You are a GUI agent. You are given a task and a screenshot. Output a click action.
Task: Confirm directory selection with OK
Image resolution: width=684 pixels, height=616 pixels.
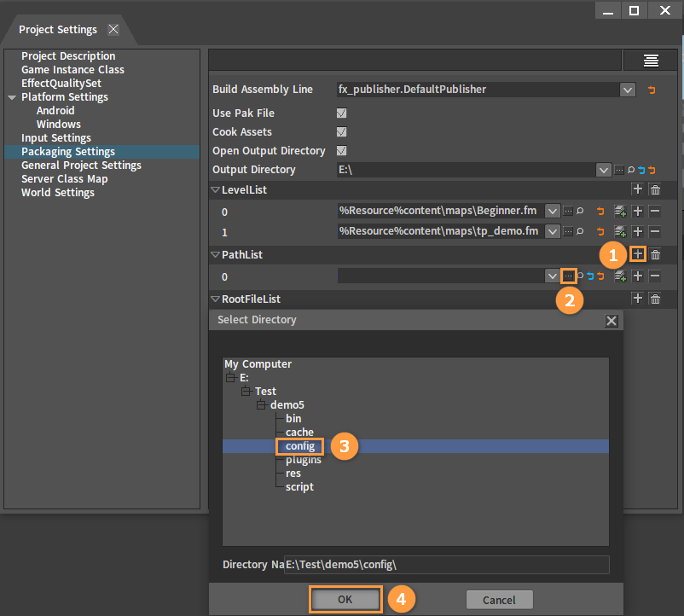pyautogui.click(x=345, y=600)
